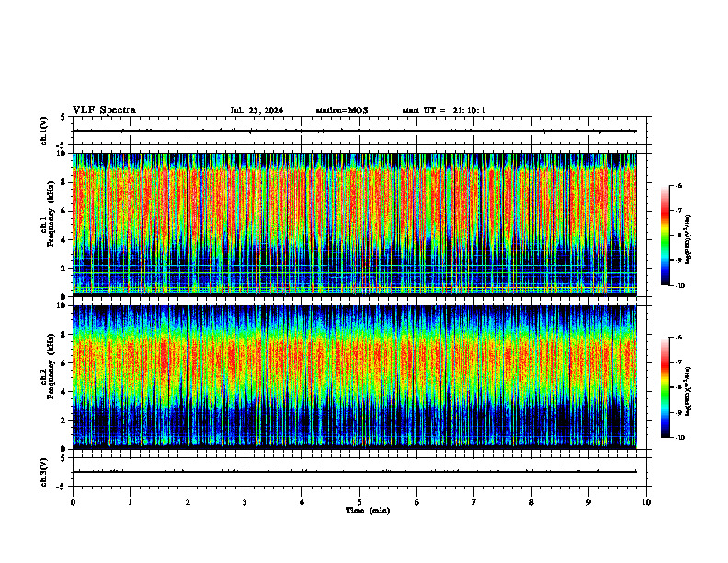Click time axis tick label "5"
The height and width of the screenshot is (563, 728).
tap(359, 502)
